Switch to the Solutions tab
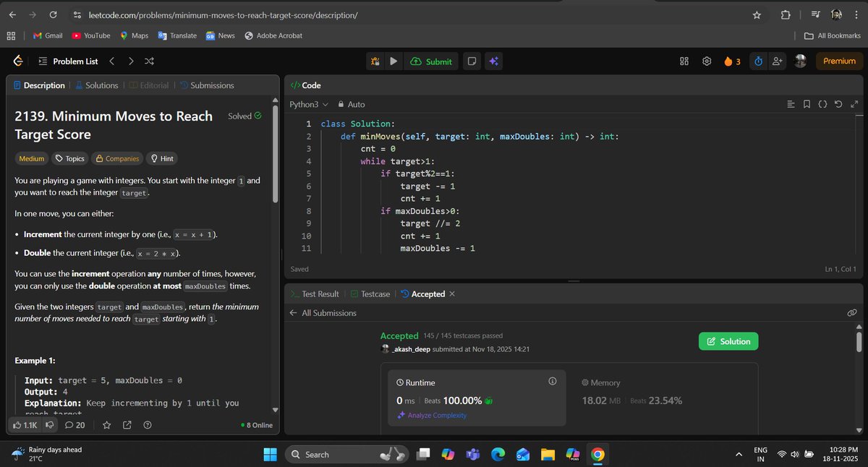 96,85
